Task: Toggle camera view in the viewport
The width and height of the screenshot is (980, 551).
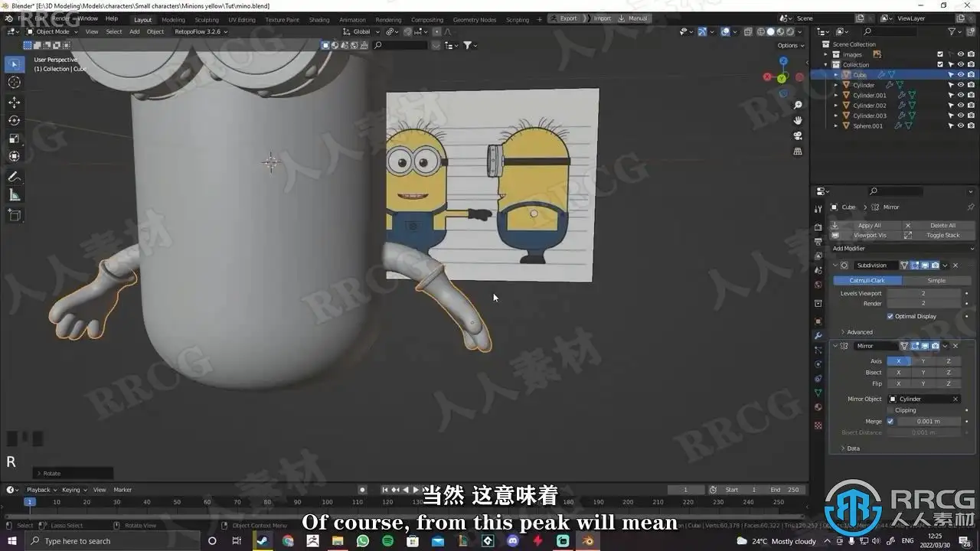Action: [x=798, y=135]
